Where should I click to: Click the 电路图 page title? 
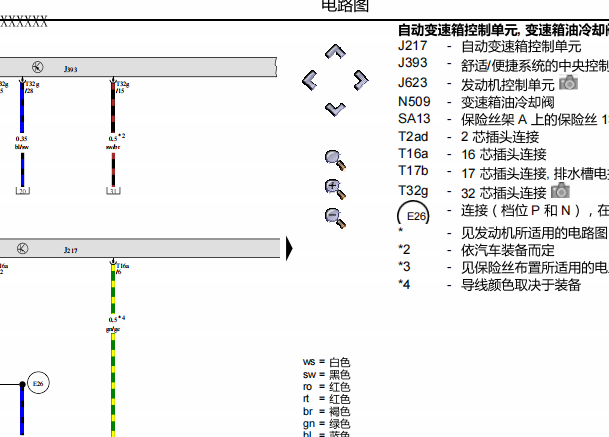pos(345,5)
